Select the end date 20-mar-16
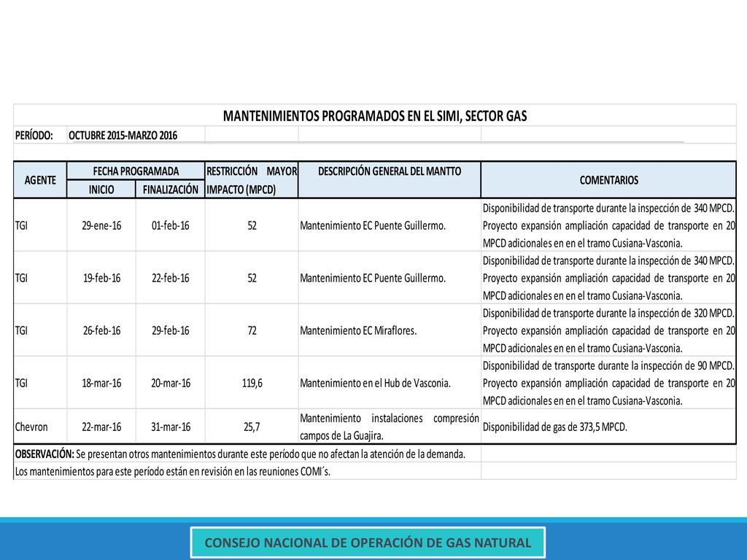Screen dimensions: 747x560 (x=171, y=383)
